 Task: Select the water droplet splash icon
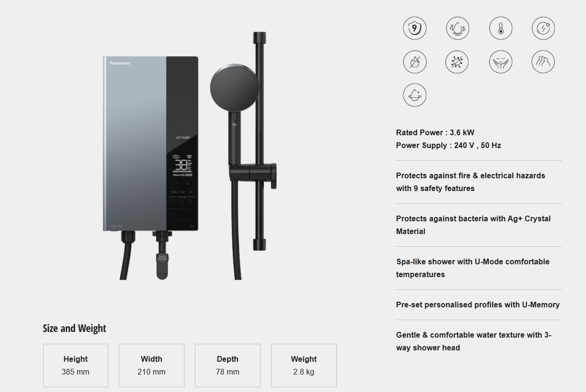(457, 28)
